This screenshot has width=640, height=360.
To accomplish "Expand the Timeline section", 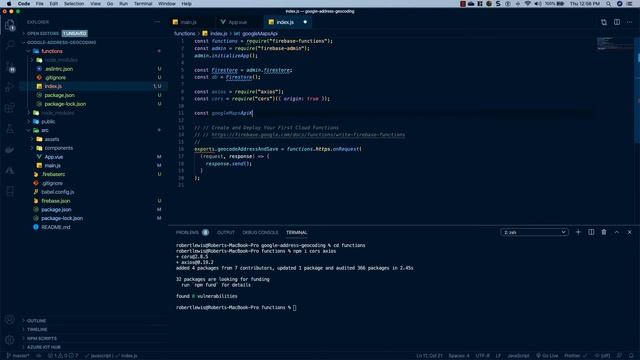I will 37,329.
